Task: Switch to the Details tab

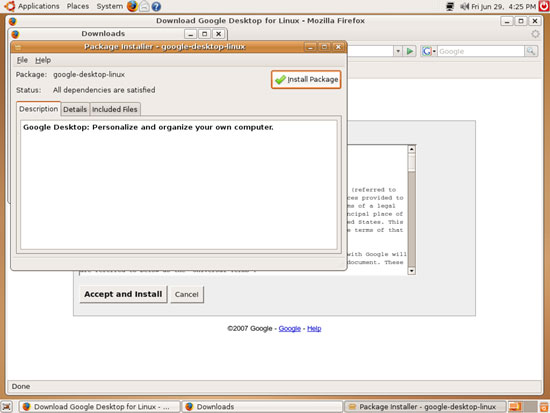Action: pos(75,109)
